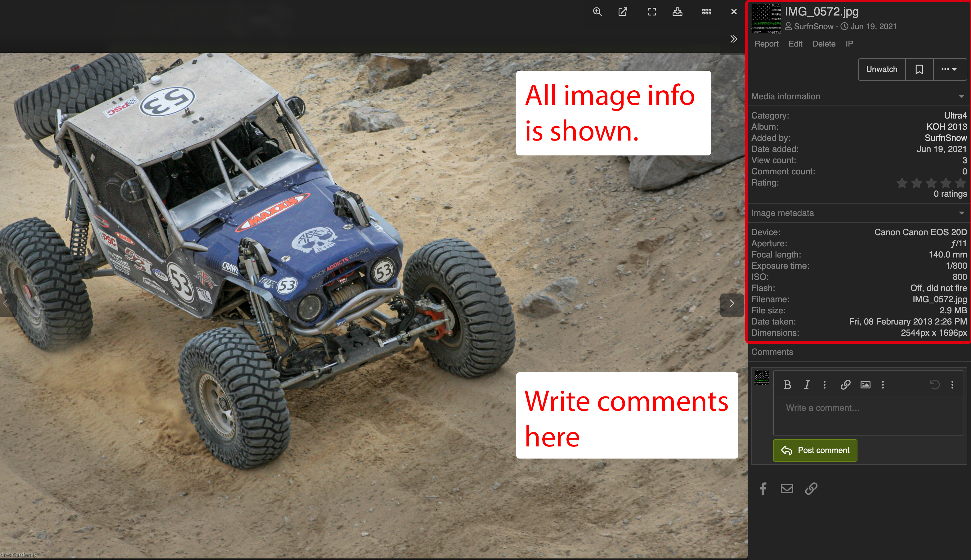Click the Jun 19, 2021 header date
The height and width of the screenshot is (560, 971).
click(x=873, y=27)
